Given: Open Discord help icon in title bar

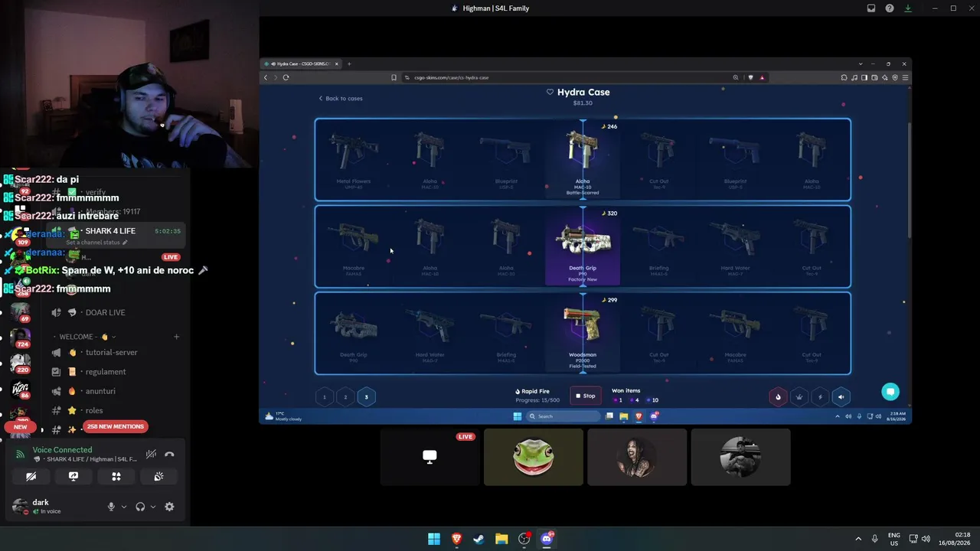Looking at the screenshot, I should 890,8.
